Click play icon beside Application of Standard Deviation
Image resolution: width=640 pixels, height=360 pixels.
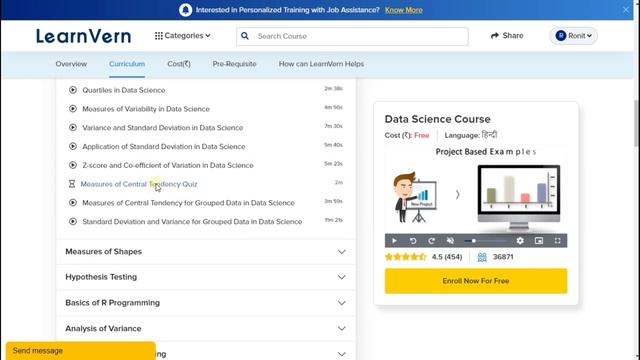click(x=73, y=146)
